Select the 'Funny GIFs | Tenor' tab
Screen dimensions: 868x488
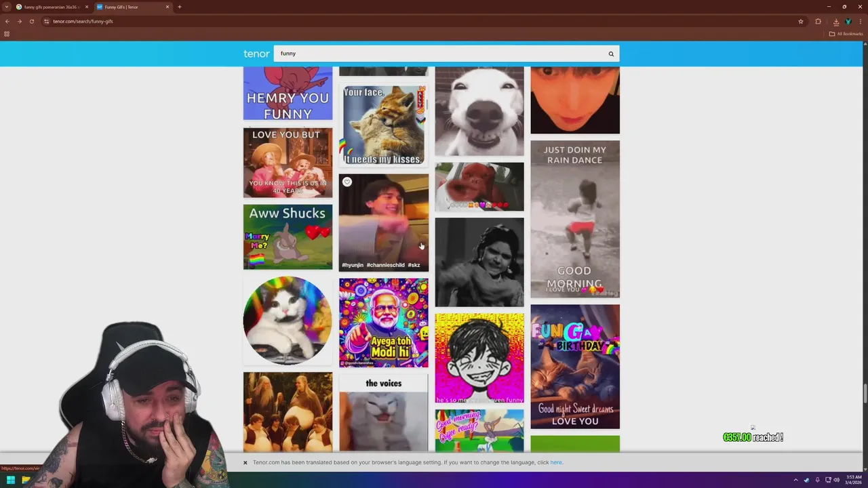[x=133, y=7]
